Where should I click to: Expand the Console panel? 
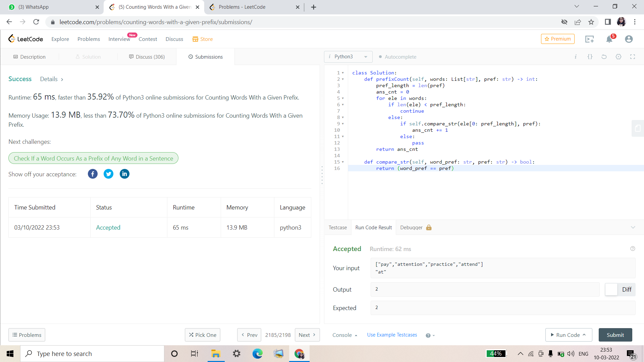pos(345,335)
